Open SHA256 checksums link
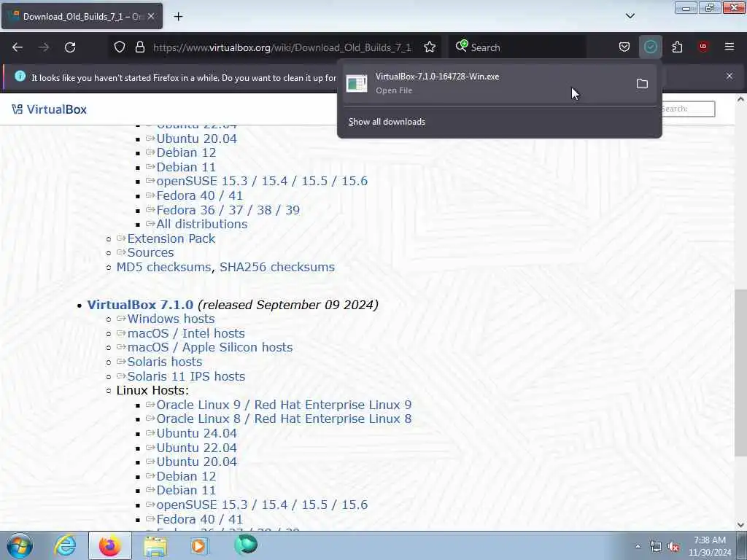Viewport: 747px width, 560px height. point(276,267)
